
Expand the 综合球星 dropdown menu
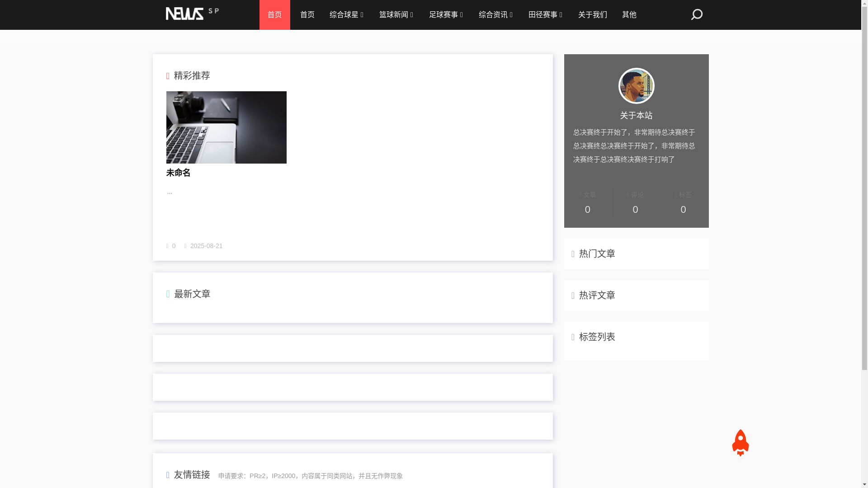(x=347, y=15)
